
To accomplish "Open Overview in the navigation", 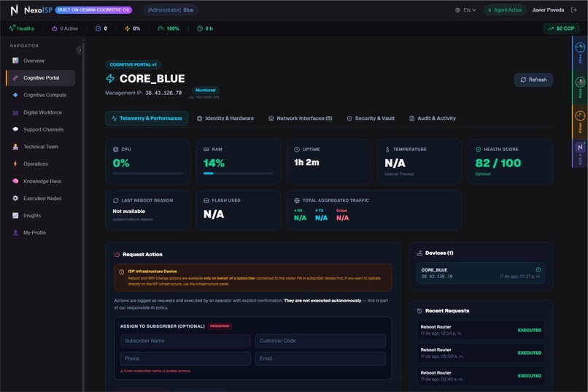I will click(41, 61).
